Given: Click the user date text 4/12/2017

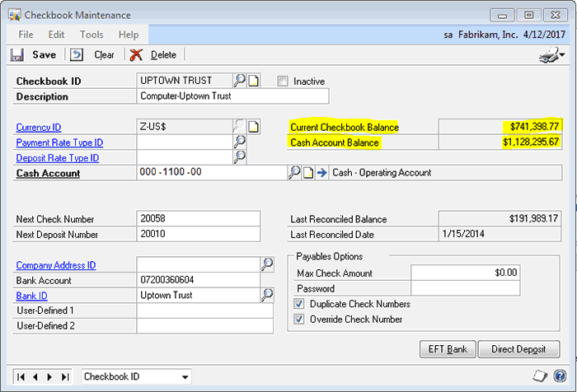Looking at the screenshot, I should tap(544, 35).
